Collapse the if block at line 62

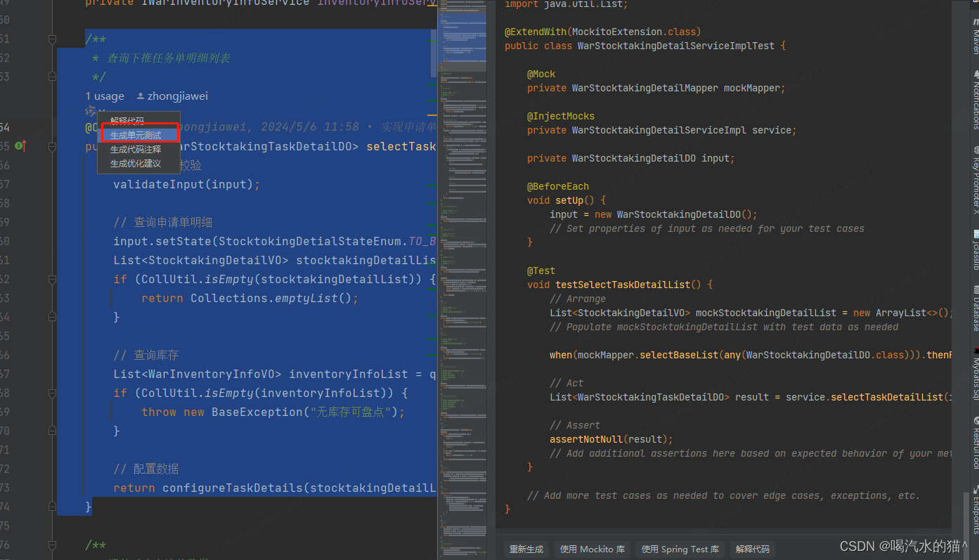point(52,279)
